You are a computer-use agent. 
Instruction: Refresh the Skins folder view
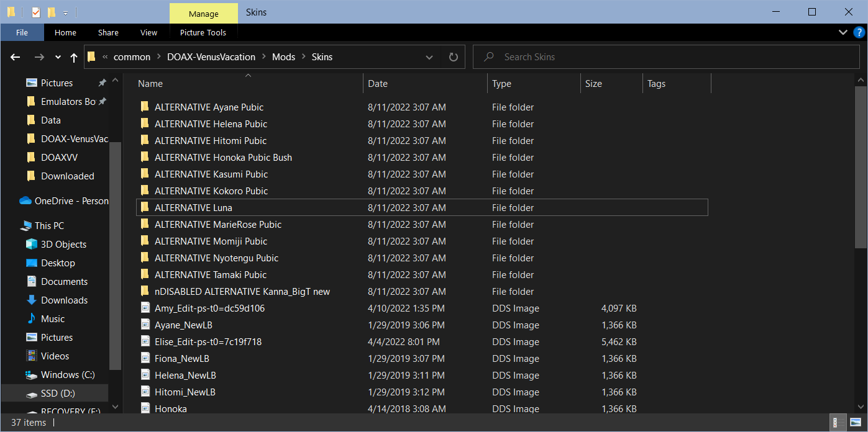(454, 57)
